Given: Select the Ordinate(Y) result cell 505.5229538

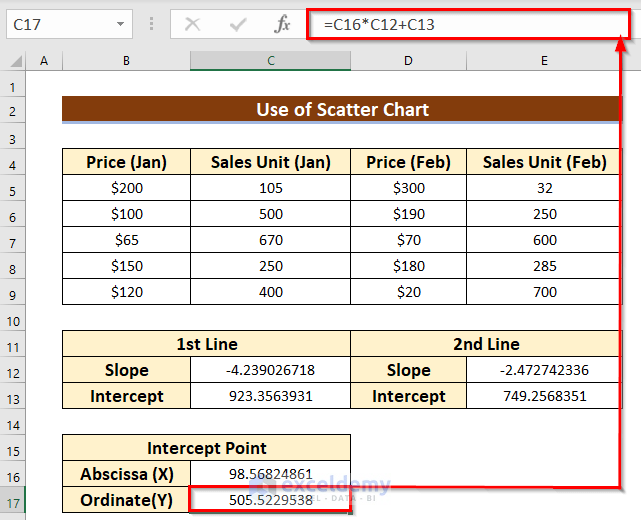Looking at the screenshot, I should (x=270, y=500).
